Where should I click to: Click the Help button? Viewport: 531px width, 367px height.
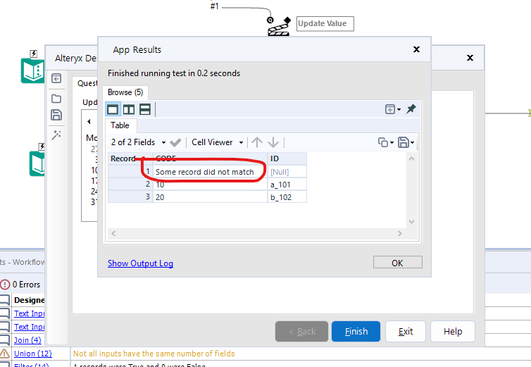click(x=453, y=331)
